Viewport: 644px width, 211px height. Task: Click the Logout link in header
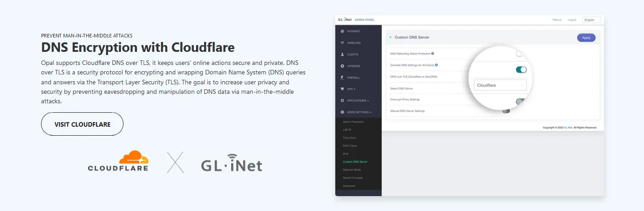point(572,20)
